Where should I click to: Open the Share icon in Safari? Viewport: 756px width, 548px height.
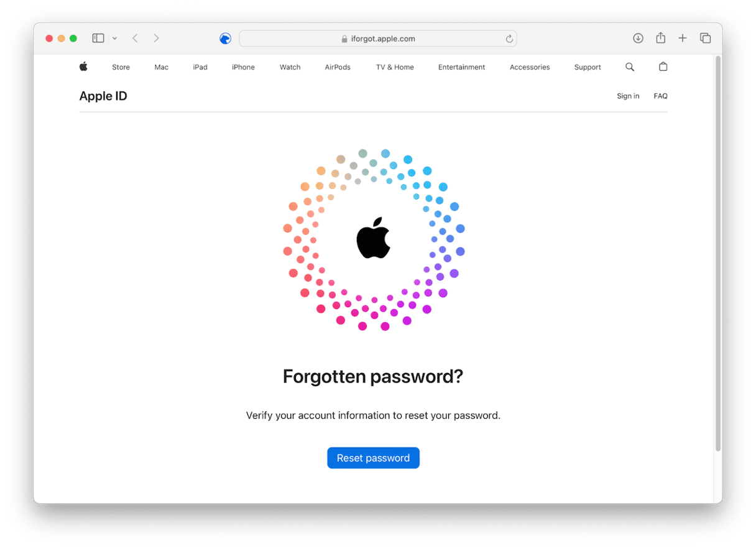pos(660,39)
